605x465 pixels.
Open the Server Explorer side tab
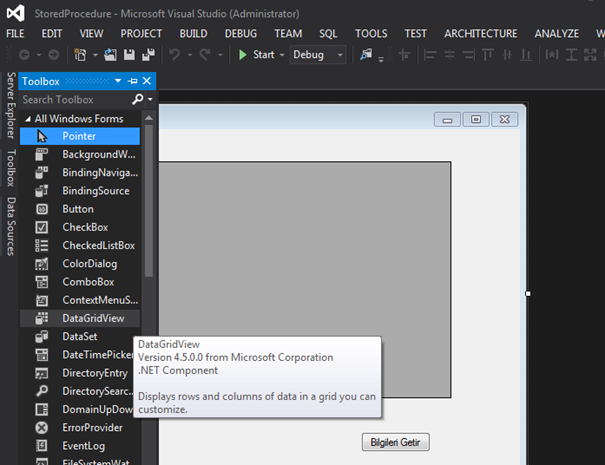pos(11,105)
